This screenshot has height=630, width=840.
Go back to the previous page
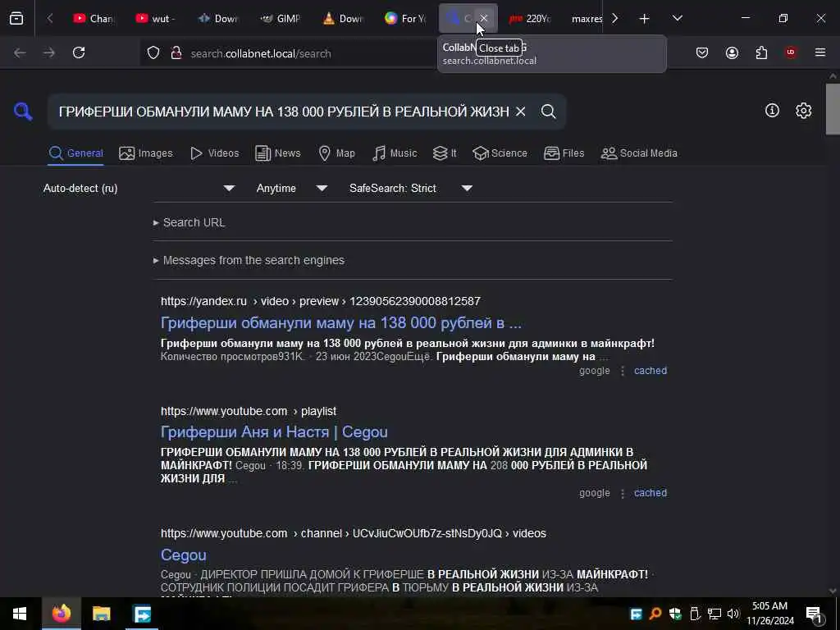click(x=20, y=53)
